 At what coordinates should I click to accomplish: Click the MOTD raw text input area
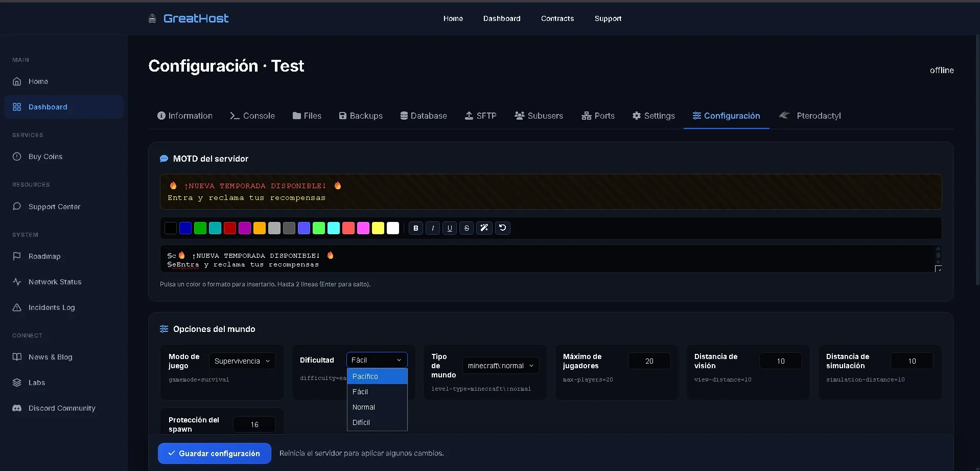(x=551, y=259)
